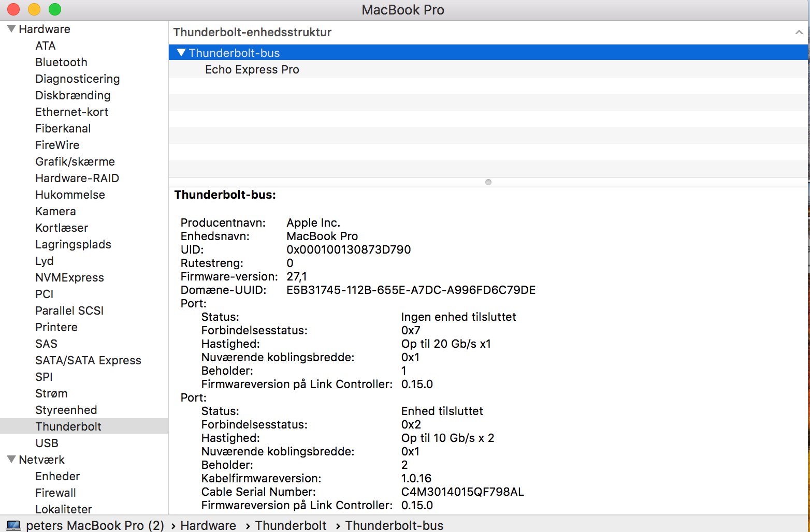Open the USB hardware category
The image size is (810, 532).
pyautogui.click(x=47, y=443)
